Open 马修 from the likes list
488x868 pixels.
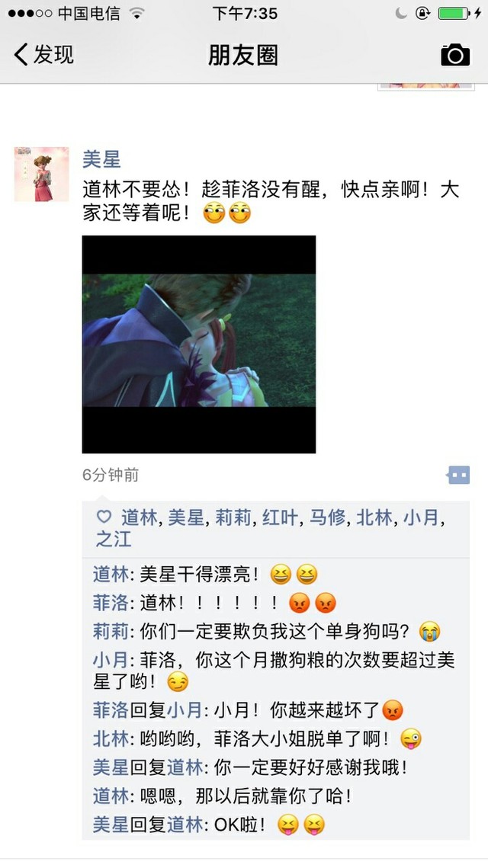pos(327,517)
